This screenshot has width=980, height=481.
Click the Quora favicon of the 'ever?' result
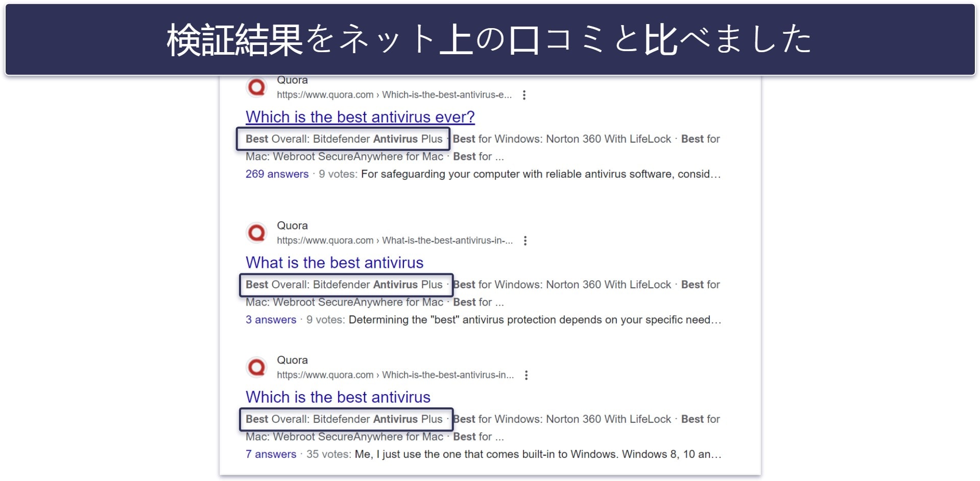[x=256, y=87]
